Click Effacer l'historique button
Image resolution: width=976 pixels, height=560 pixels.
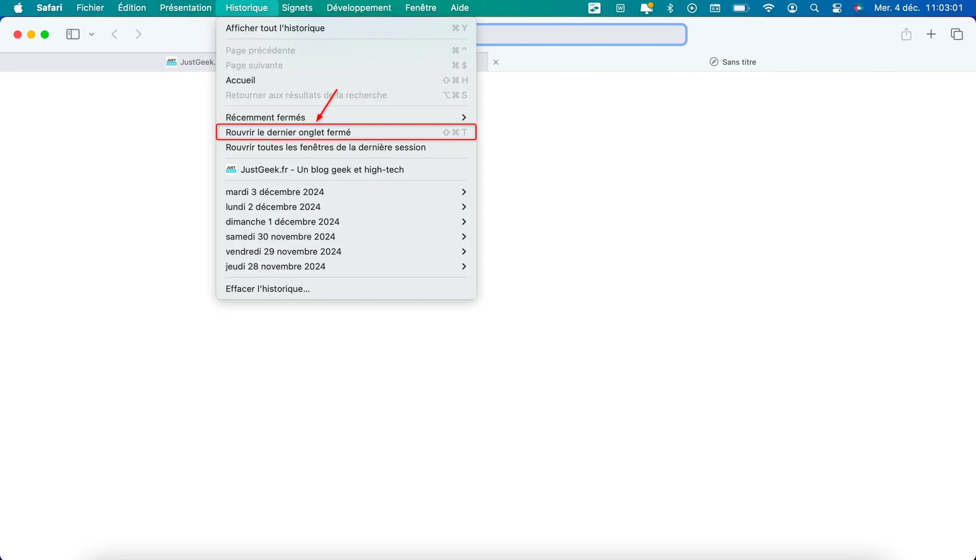[268, 289]
